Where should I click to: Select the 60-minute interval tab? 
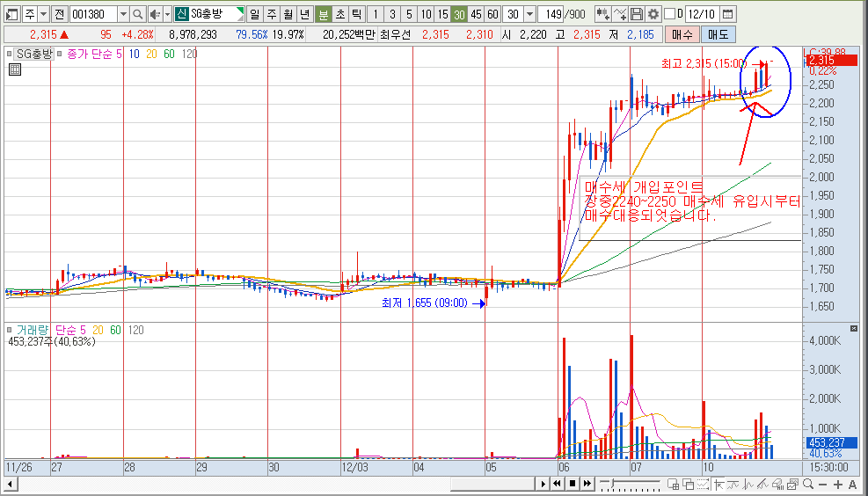pos(492,14)
